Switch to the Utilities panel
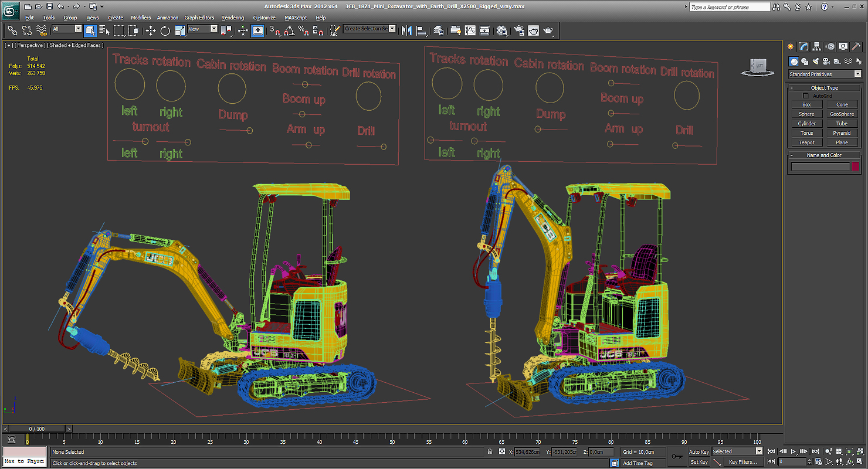The image size is (868, 469). pyautogui.click(x=856, y=46)
